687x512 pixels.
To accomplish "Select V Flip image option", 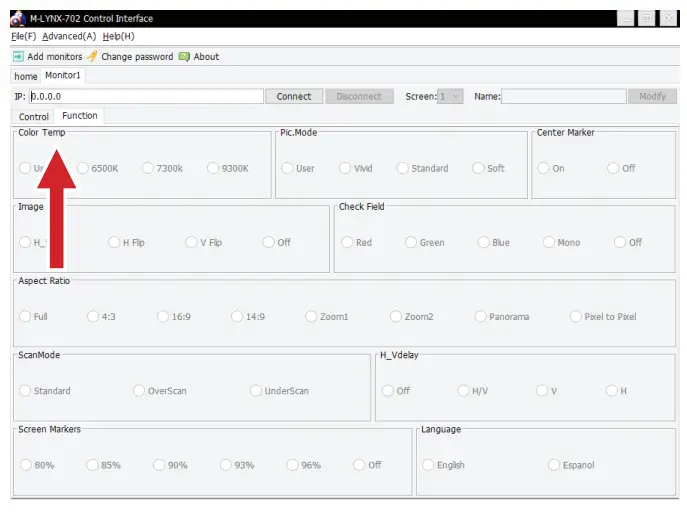I will (204, 242).
